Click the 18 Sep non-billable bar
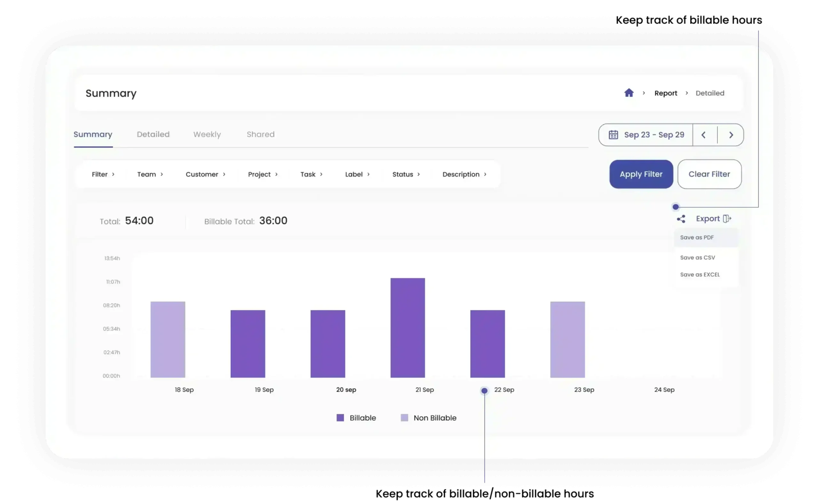Viewport: 819px width, 504px height. [168, 339]
